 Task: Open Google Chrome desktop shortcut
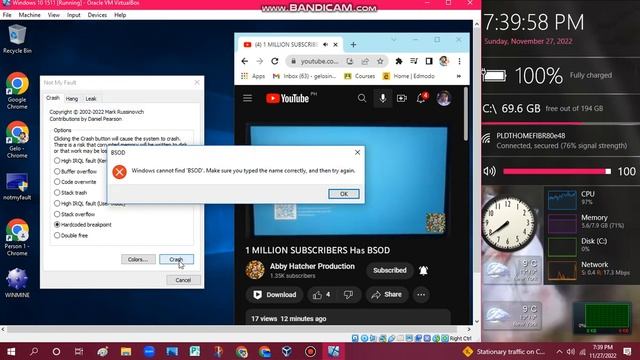tap(17, 91)
